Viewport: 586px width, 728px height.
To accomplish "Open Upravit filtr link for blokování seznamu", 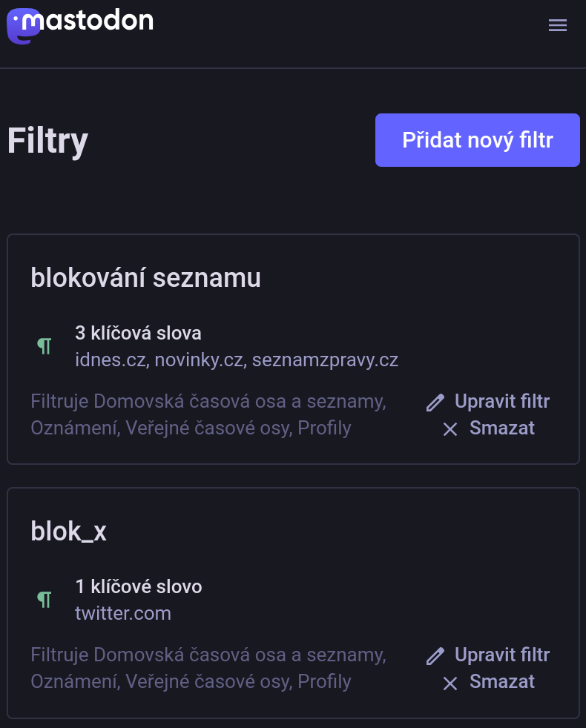I will [x=501, y=402].
